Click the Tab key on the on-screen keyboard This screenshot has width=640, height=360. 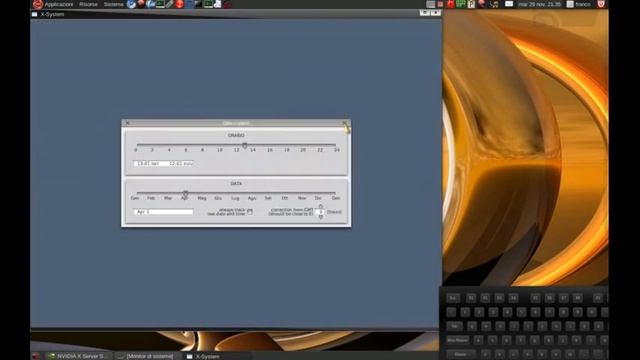[x=454, y=326]
